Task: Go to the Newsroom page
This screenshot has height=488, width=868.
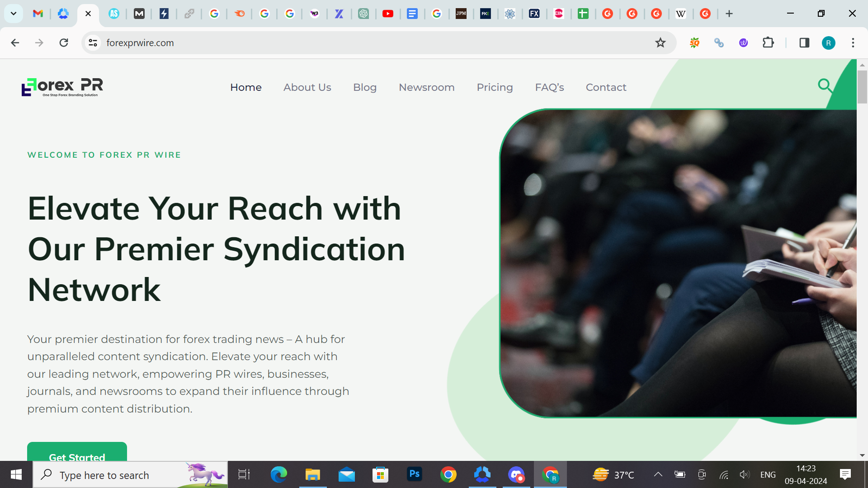Action: click(x=426, y=87)
